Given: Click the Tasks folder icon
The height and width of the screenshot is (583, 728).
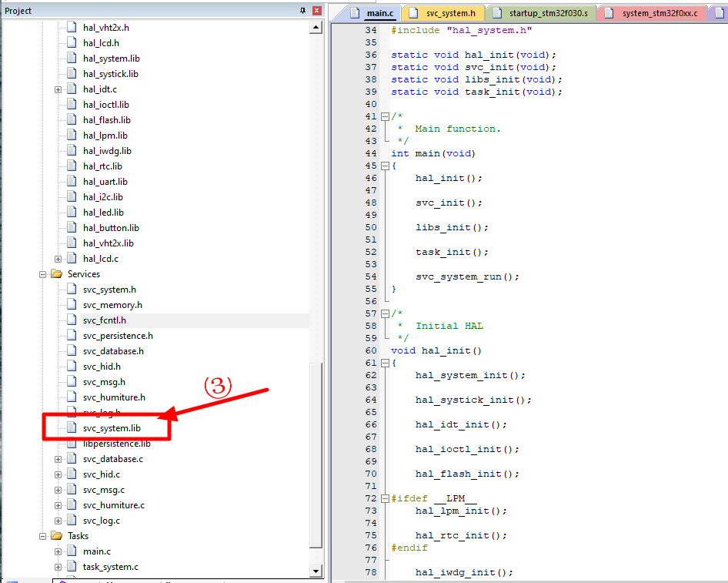Looking at the screenshot, I should coord(56,536).
